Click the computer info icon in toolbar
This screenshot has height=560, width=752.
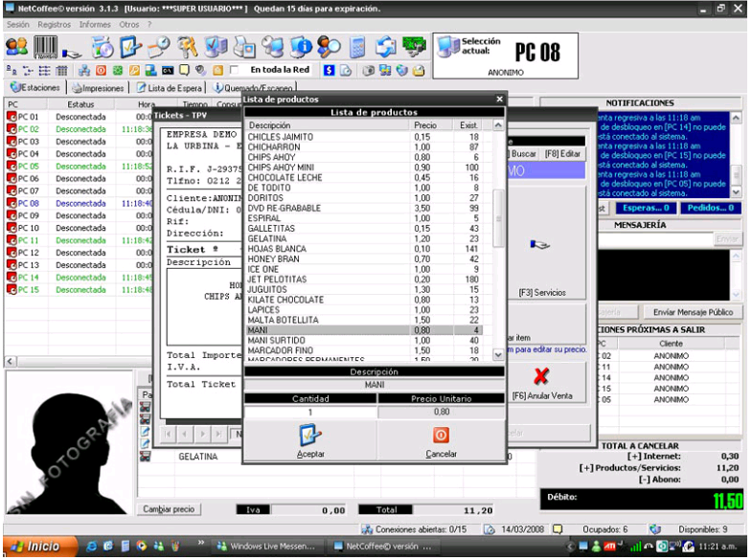[301, 47]
